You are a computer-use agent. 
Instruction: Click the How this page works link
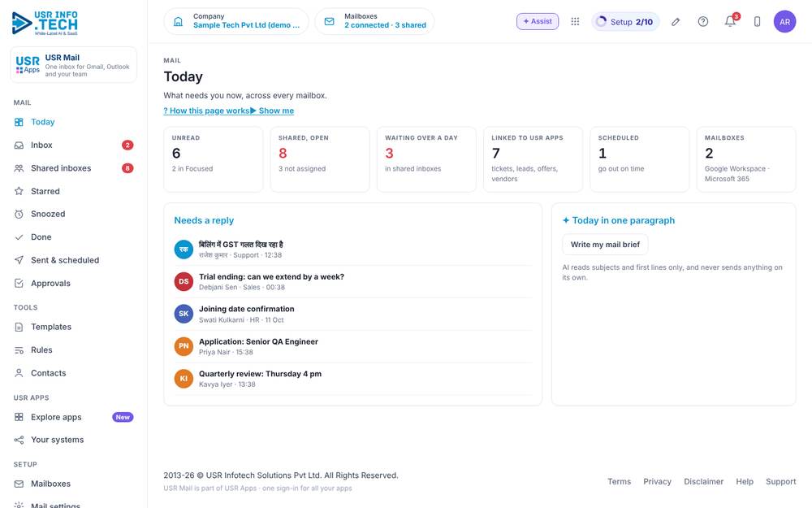[206, 111]
